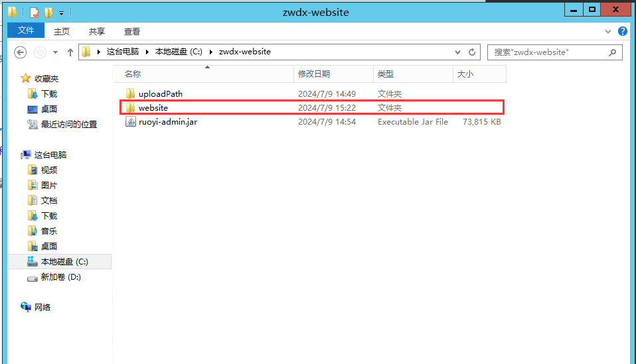Click the Forward navigation arrow
Viewport: 636px width, 364px height.
point(40,52)
